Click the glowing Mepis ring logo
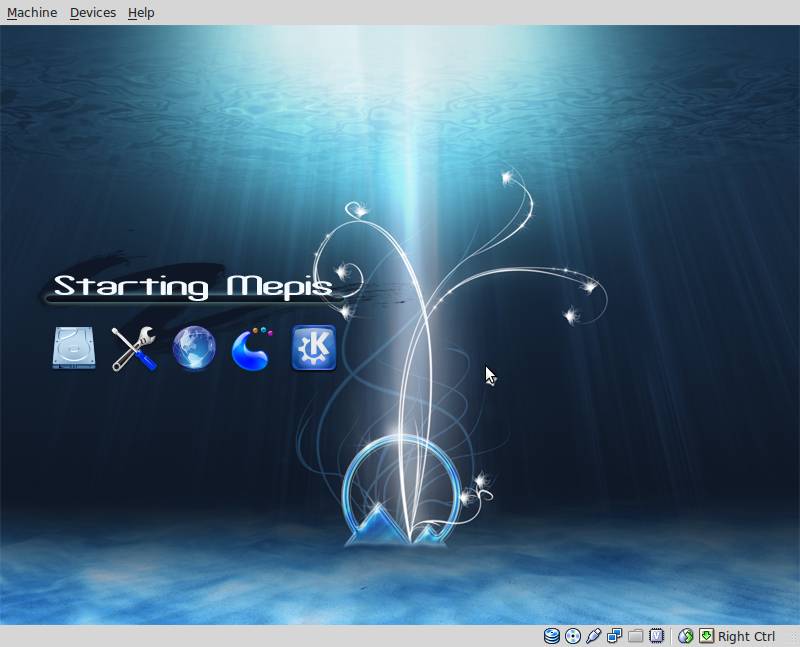The height and width of the screenshot is (647, 800). click(402, 492)
